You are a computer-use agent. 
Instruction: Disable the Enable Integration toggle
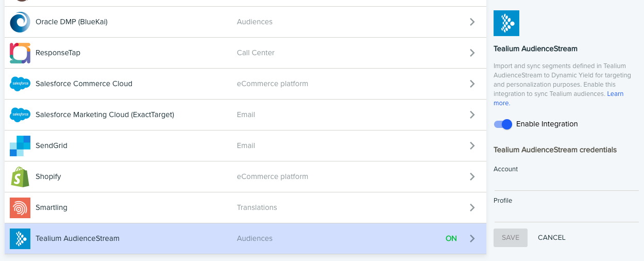click(x=503, y=124)
